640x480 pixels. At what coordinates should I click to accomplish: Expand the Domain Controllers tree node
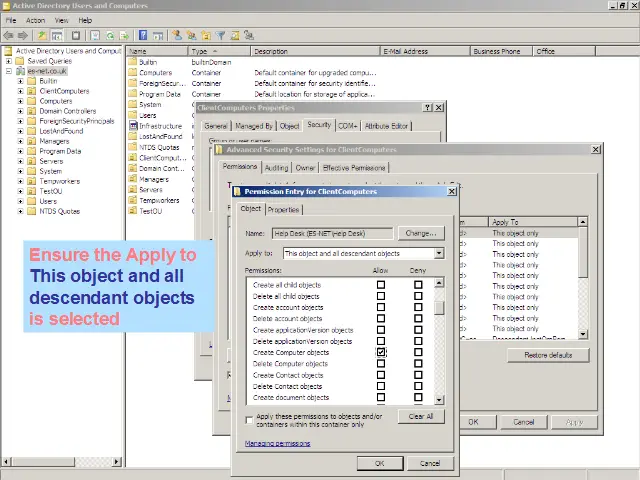click(x=20, y=111)
